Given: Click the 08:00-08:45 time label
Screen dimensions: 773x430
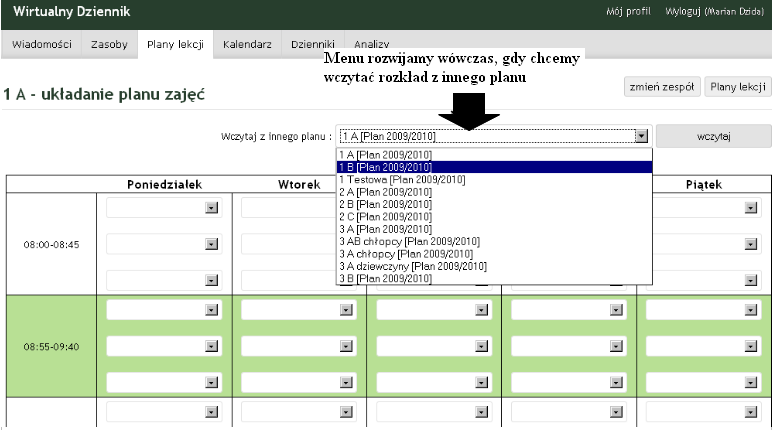Looking at the screenshot, I should pos(51,245).
